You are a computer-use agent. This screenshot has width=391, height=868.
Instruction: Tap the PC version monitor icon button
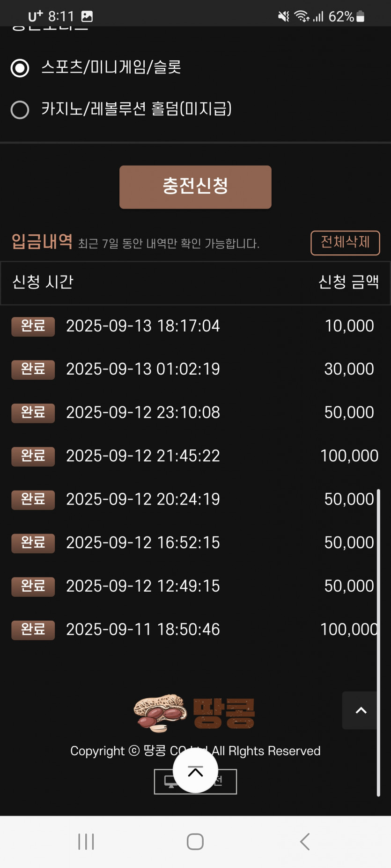point(195,781)
